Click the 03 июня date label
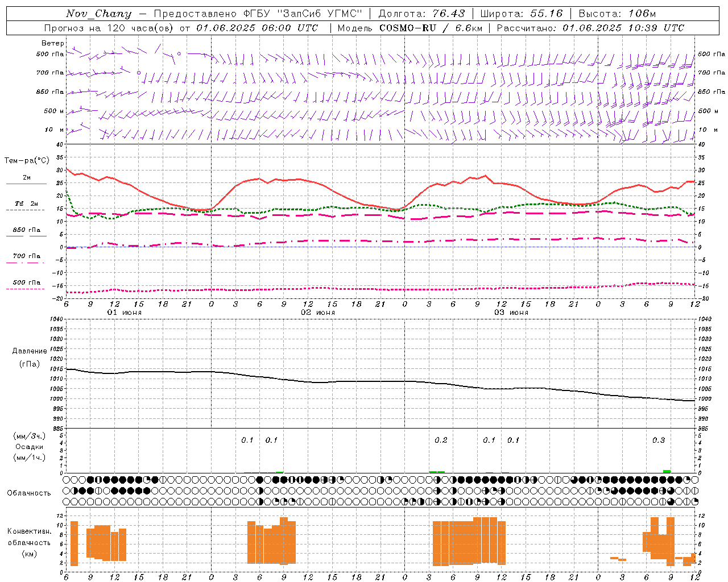Screen dimensions: 728x582 coord(511,313)
